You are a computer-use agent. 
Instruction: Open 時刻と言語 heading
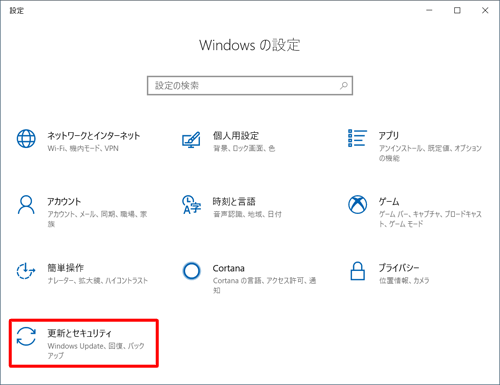[234, 202]
